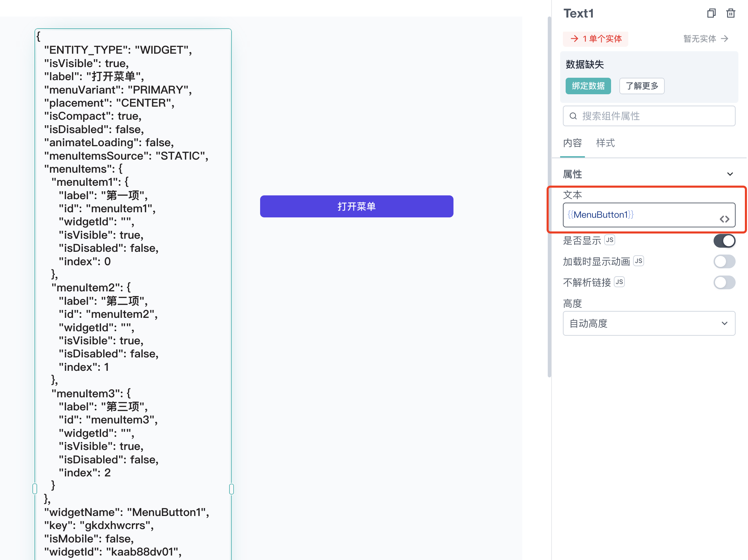Click the left resize handle of Text widget

coord(35,489)
